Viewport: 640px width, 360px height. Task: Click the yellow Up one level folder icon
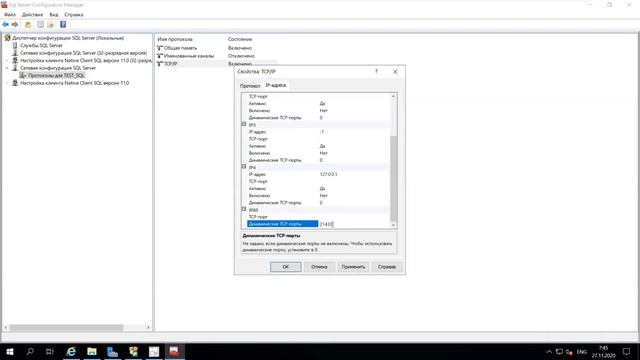point(28,24)
